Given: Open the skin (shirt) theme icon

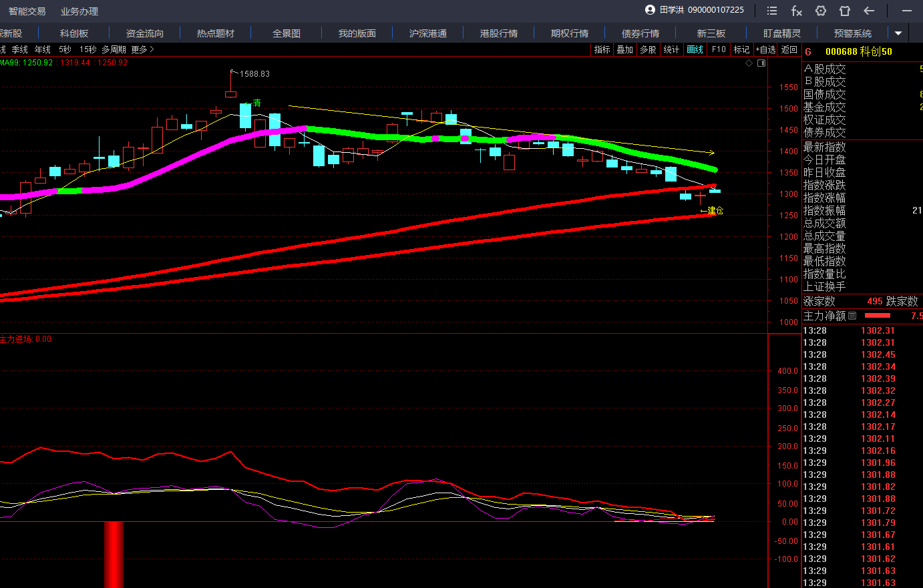Looking at the screenshot, I should pyautogui.click(x=845, y=11).
